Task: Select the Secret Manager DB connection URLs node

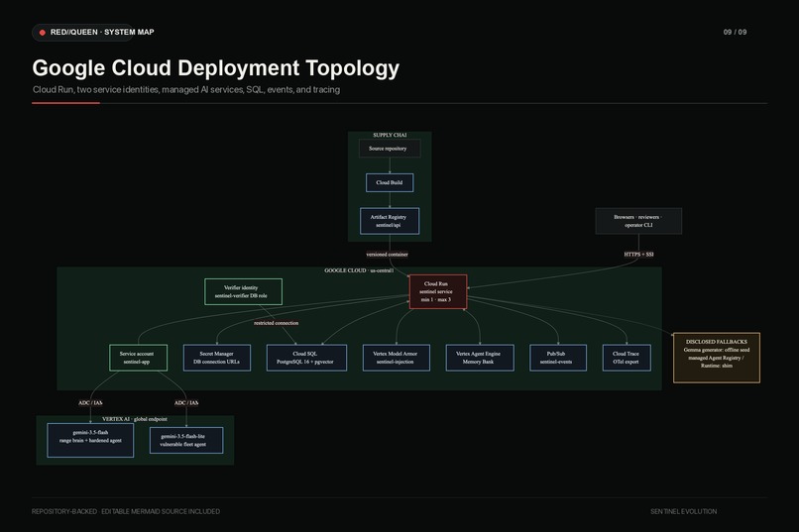Action: click(217, 358)
